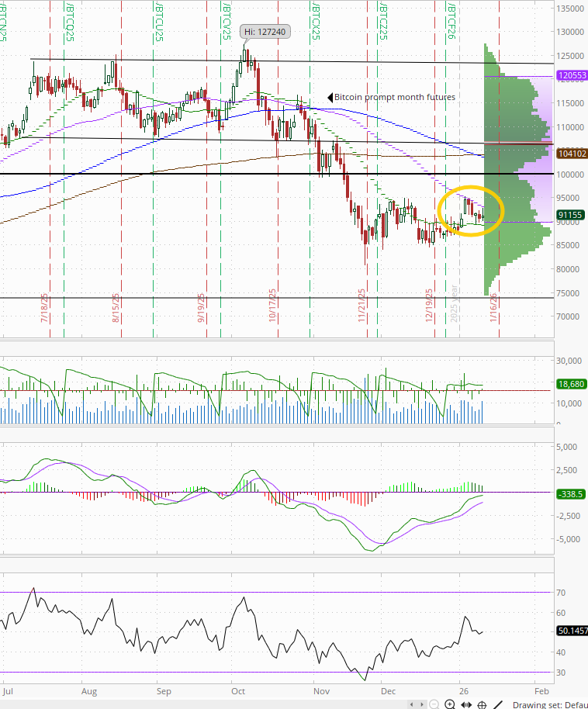The height and width of the screenshot is (709, 588).
Task: Click the 100000 price axis value
Action: click(x=570, y=175)
